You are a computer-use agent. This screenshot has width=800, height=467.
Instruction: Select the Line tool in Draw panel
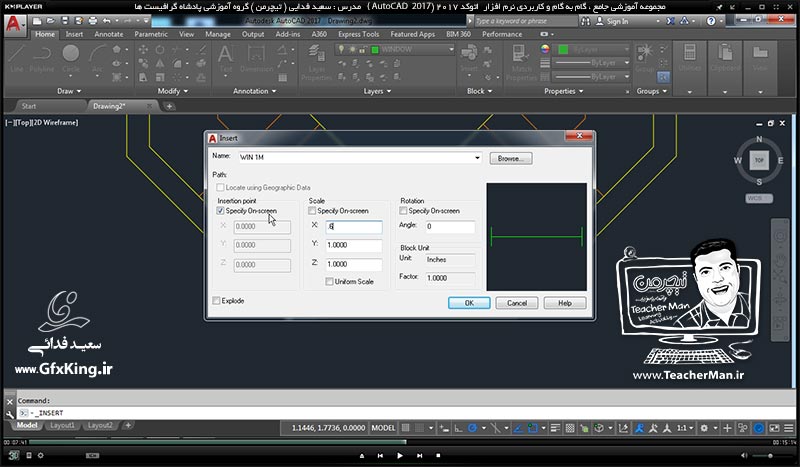pyautogui.click(x=16, y=58)
